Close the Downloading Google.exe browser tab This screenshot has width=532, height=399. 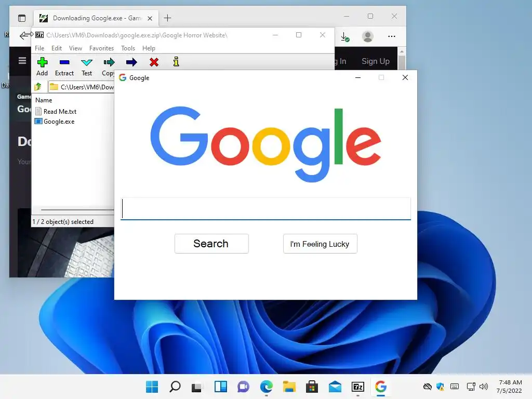tap(150, 18)
